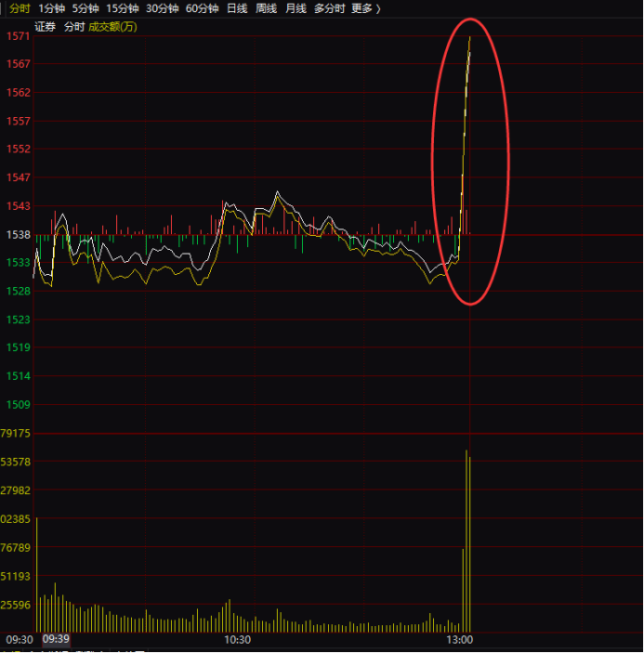Click the tallest volume bar near 13:00

tap(467, 539)
